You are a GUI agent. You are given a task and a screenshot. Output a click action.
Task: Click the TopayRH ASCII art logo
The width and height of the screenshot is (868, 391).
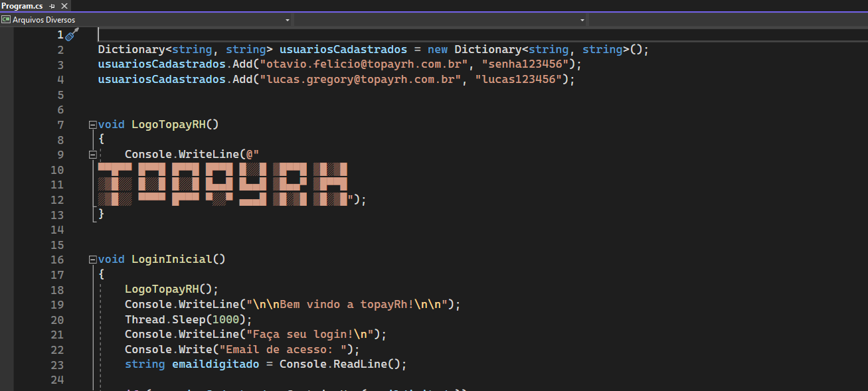223,185
